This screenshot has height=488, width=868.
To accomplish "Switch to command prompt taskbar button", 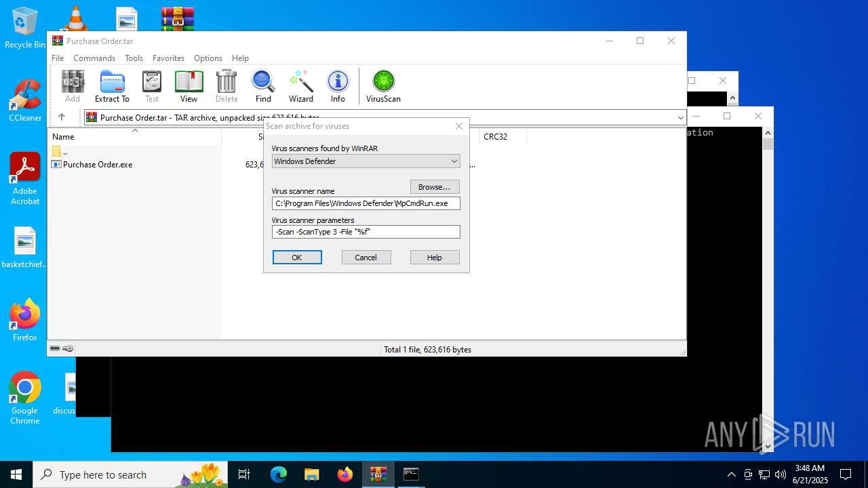I will pyautogui.click(x=411, y=474).
